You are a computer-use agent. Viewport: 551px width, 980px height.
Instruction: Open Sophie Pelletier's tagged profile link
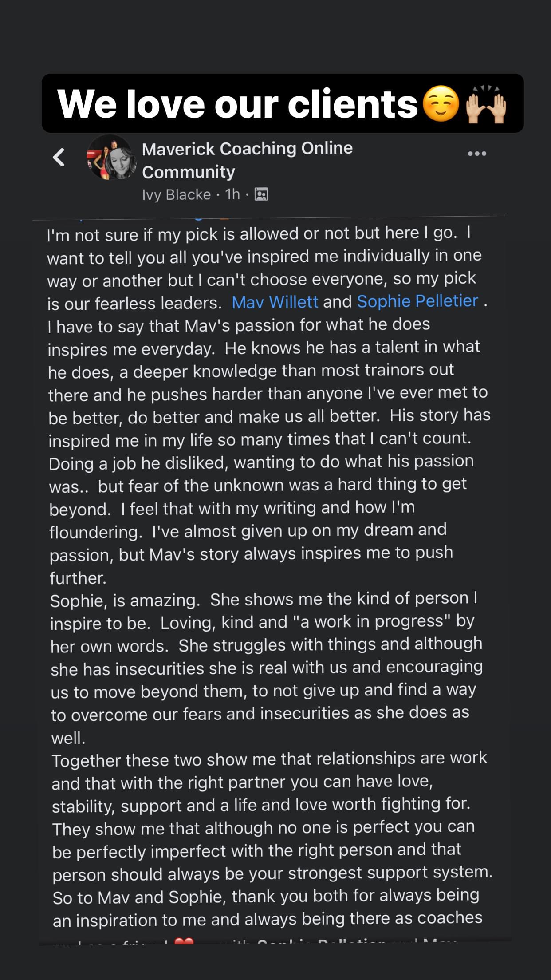click(417, 301)
